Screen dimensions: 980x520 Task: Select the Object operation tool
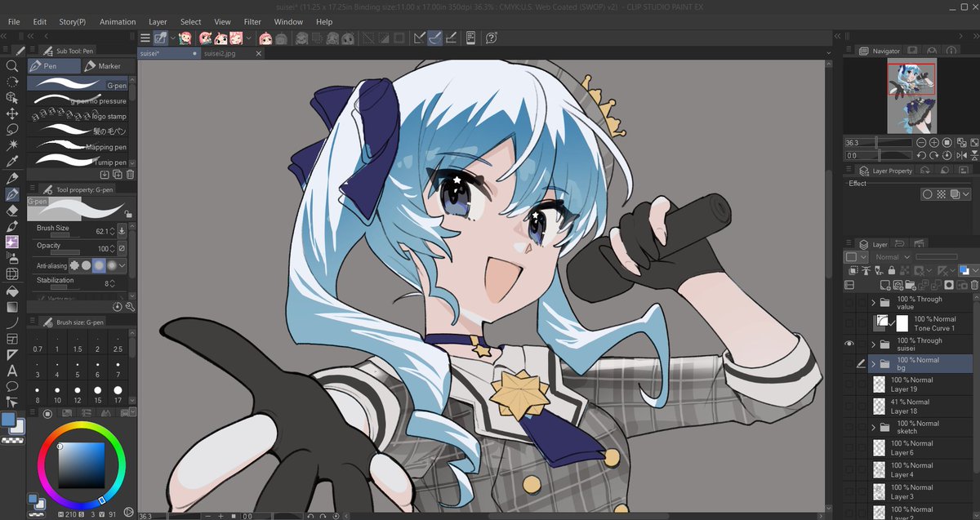(x=12, y=98)
